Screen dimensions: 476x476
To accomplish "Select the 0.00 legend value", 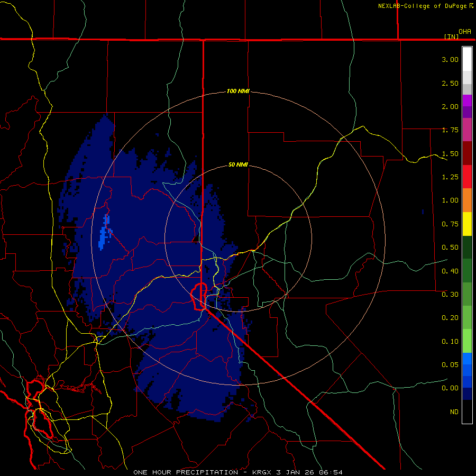I will (450, 388).
